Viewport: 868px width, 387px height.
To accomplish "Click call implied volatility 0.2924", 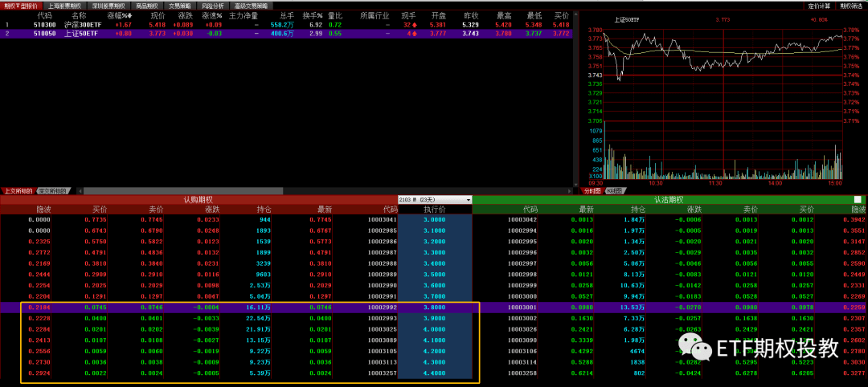I will pyautogui.click(x=39, y=373).
